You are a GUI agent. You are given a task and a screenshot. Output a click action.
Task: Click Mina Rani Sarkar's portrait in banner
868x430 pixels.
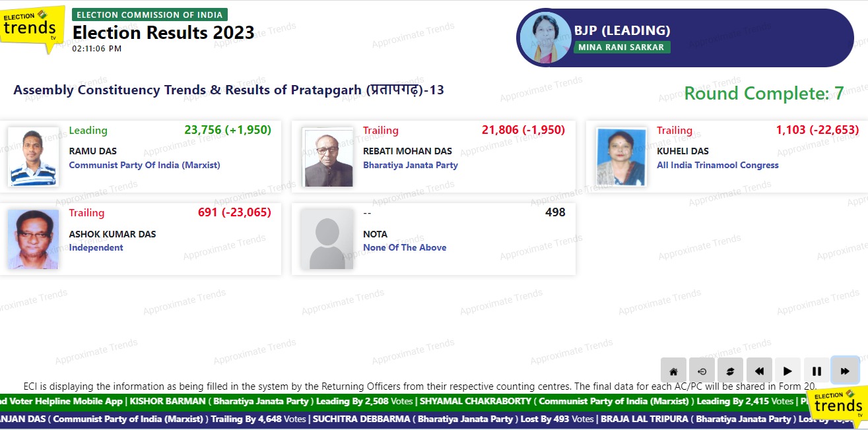tap(545, 38)
